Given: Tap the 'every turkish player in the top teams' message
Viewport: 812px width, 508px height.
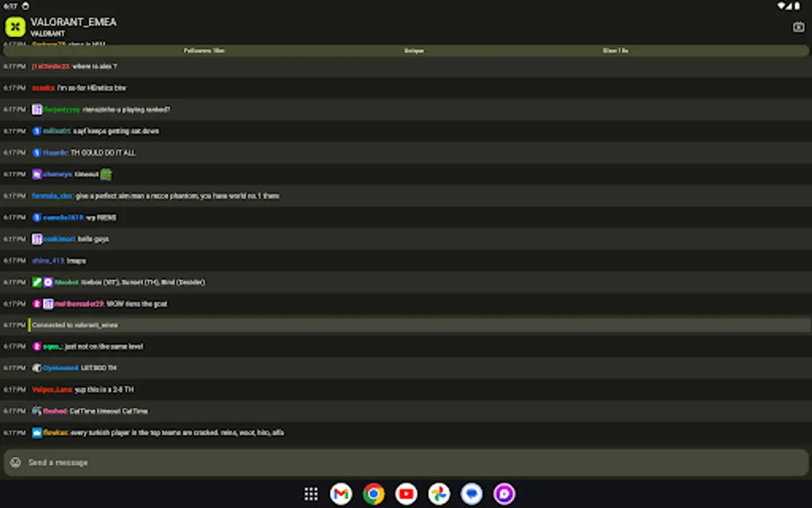Looking at the screenshot, I should (x=177, y=433).
